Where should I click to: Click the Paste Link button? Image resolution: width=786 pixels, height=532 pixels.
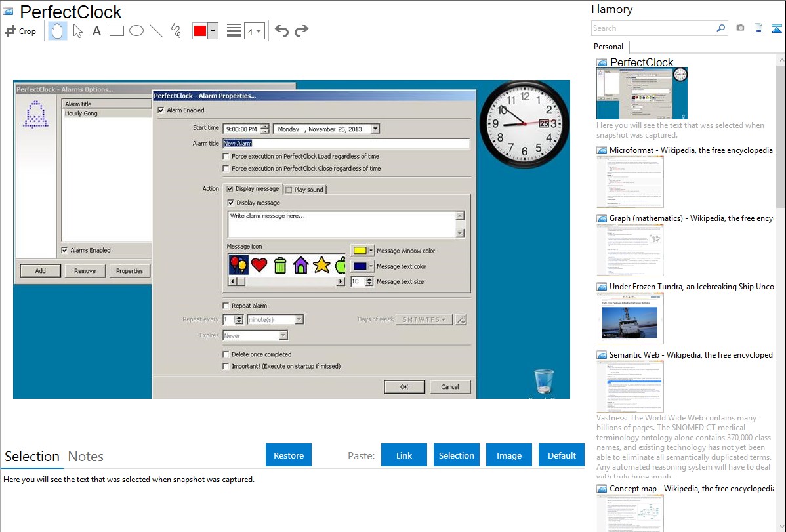point(404,455)
